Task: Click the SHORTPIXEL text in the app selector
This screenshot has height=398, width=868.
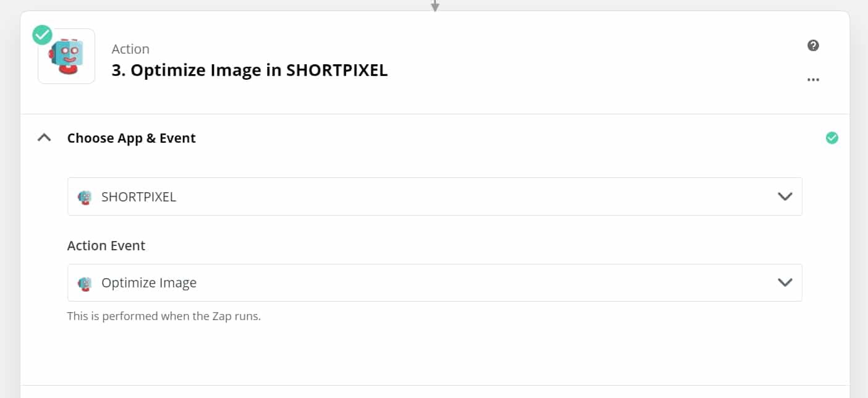Action: (x=138, y=197)
